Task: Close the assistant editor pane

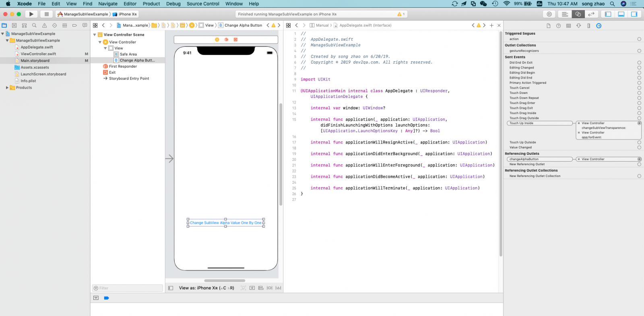Action: point(499,25)
